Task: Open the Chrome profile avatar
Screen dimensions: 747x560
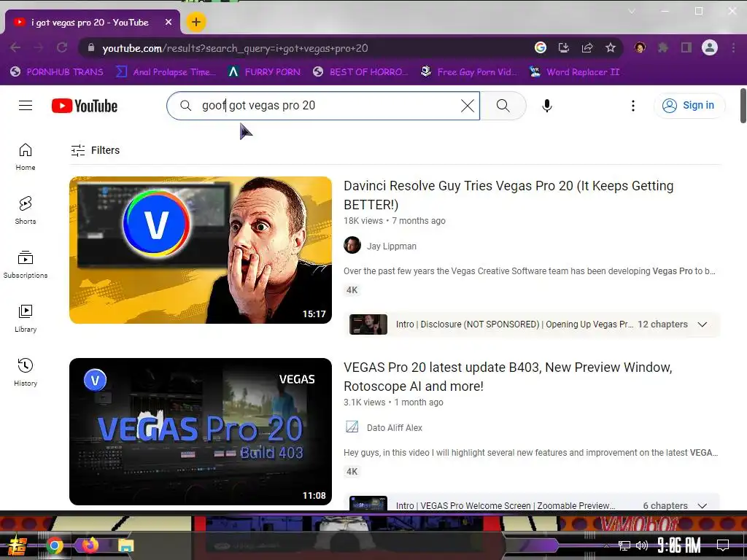Action: [x=709, y=47]
